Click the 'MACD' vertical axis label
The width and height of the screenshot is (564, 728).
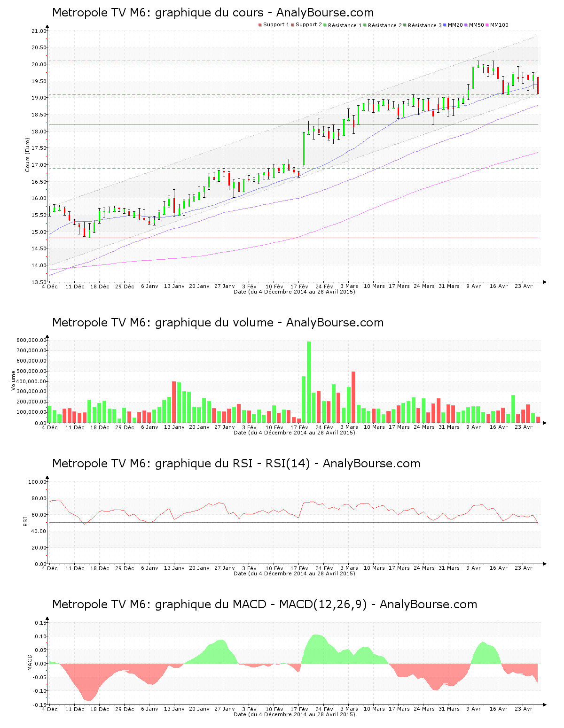pyautogui.click(x=30, y=662)
